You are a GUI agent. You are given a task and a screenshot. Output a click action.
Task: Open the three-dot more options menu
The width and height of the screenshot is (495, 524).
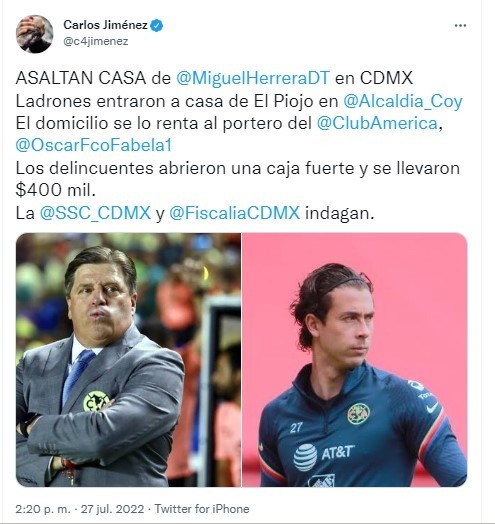(460, 26)
